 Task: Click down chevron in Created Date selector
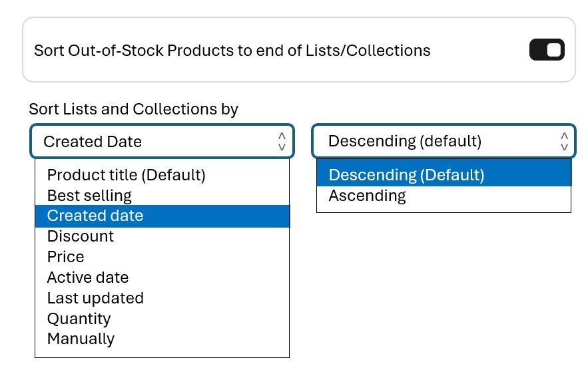(x=282, y=147)
